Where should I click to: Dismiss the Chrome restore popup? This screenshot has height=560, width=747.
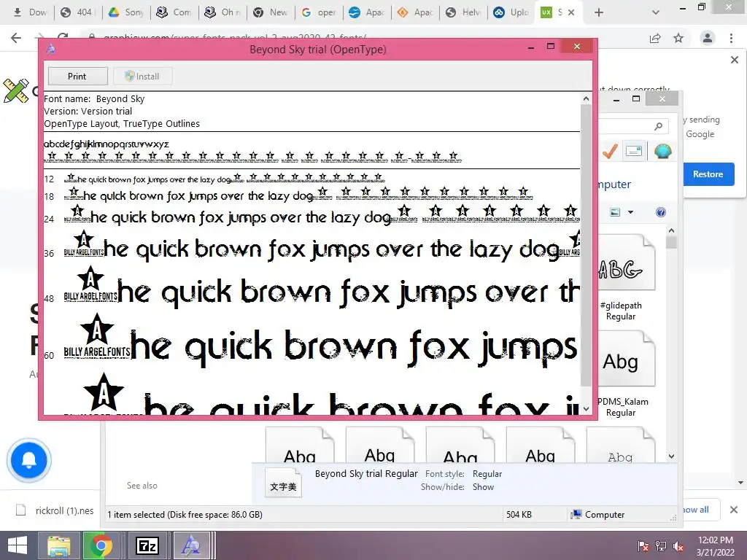734,60
